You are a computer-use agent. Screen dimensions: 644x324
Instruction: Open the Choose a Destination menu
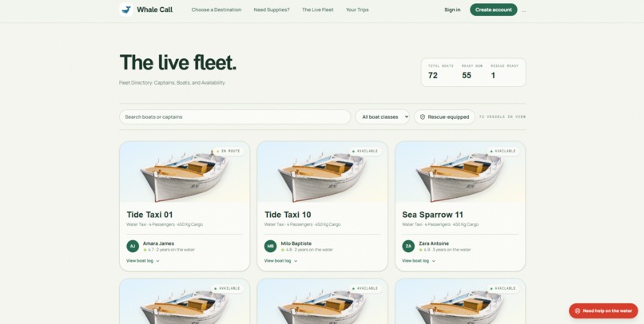[x=217, y=10]
